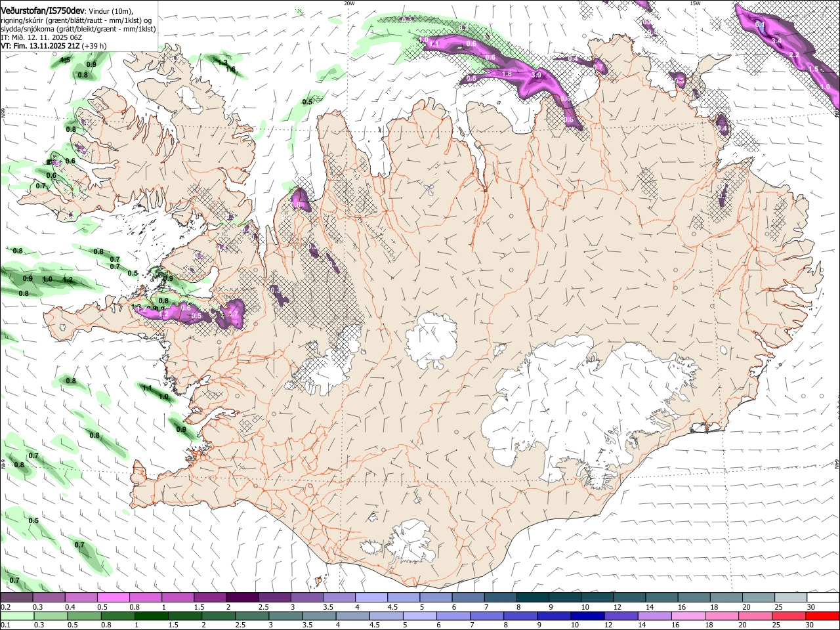840x630 pixels.
Task: Click the 0.2 label under the top legend row
Action: point(5,606)
